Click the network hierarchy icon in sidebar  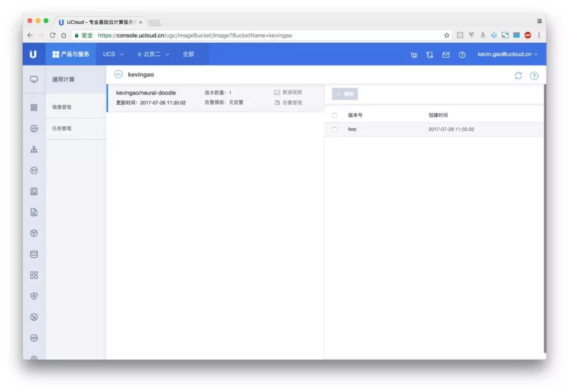point(34,149)
